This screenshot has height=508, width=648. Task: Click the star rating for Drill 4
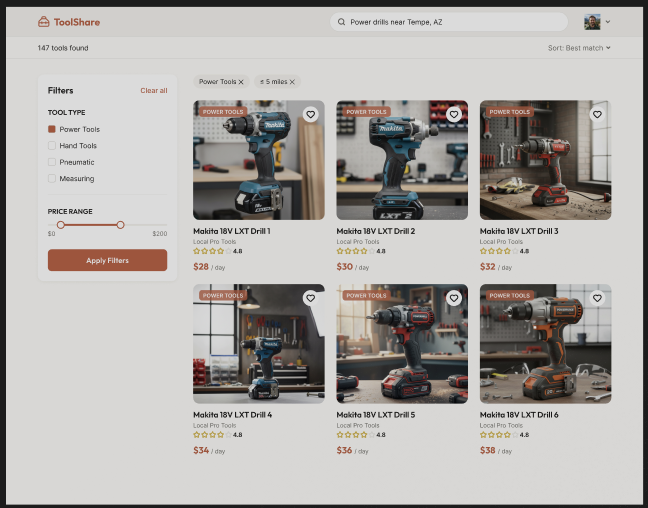tap(218, 434)
